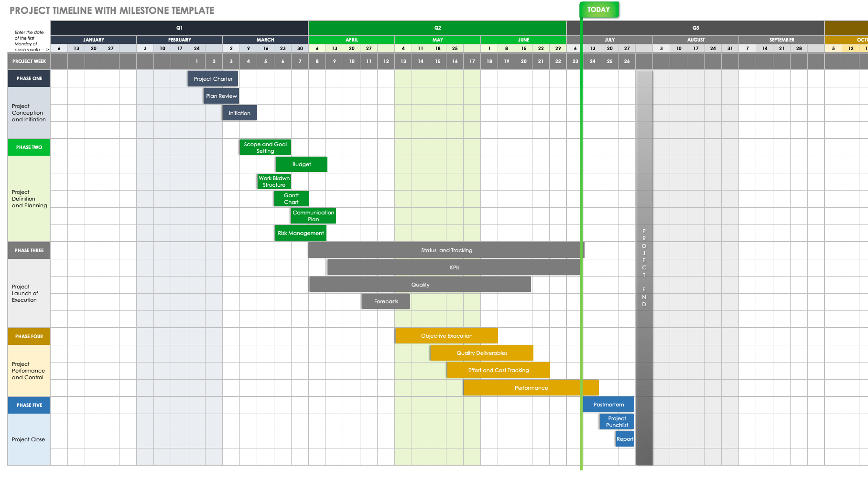Click the Status and Tracking bar
This screenshot has height=480, width=868.
pos(446,250)
